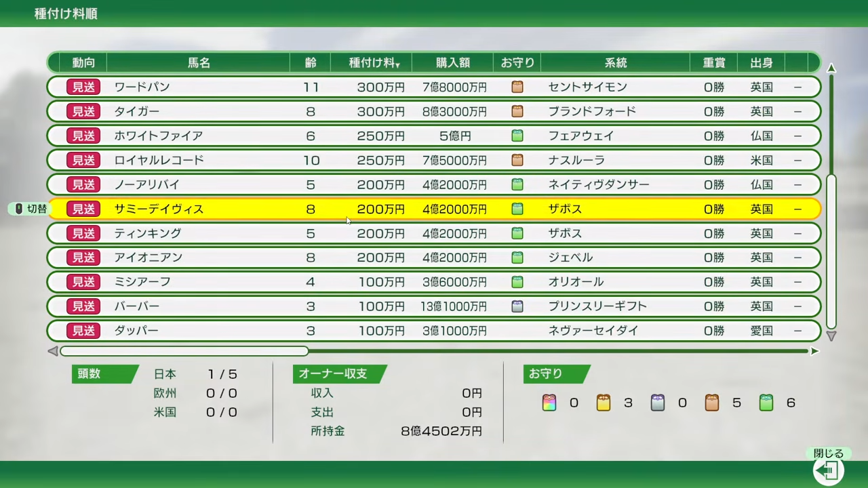
Task: Sort the list by the 系統 column header
Action: [x=615, y=63]
